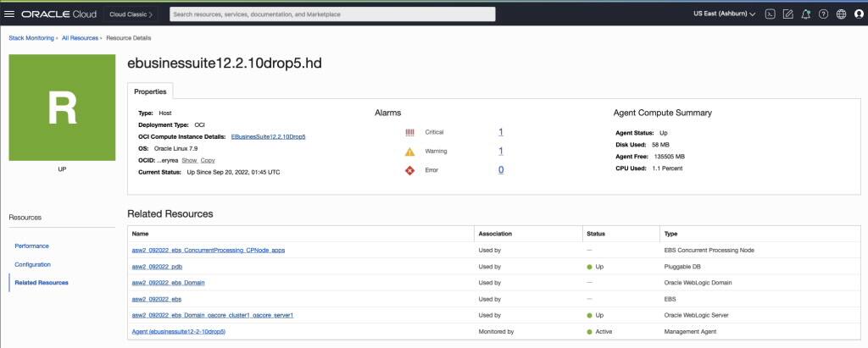The height and width of the screenshot is (348, 868).
Task: Open Warning alarm count 1
Action: [x=500, y=151]
